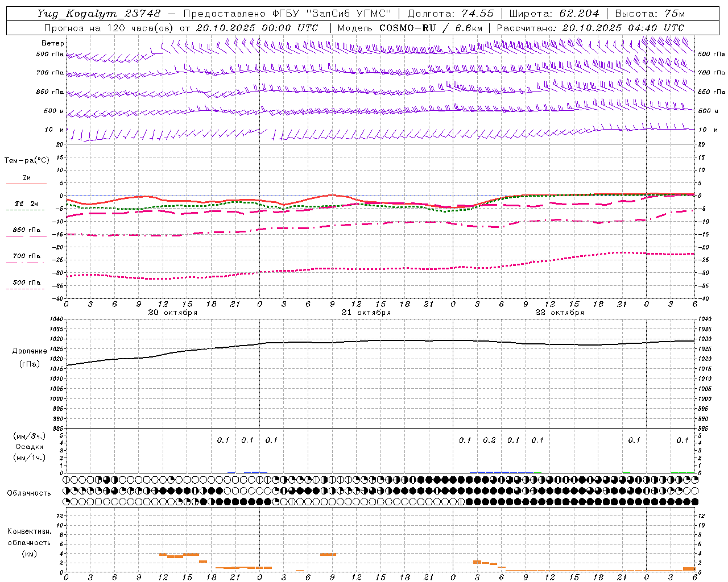The width and height of the screenshot is (728, 582).
Task: Click the Модель COSMO-RU / 6.6км label
Action: (409, 28)
